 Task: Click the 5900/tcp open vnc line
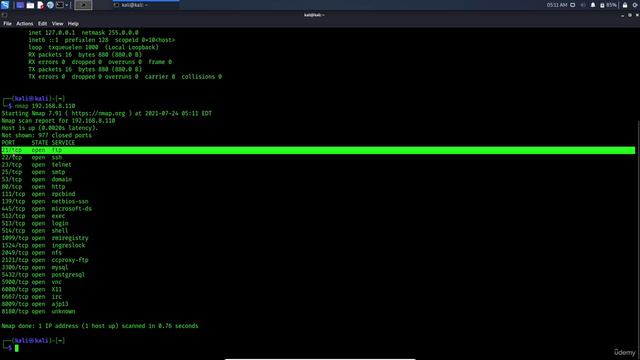coord(32,282)
